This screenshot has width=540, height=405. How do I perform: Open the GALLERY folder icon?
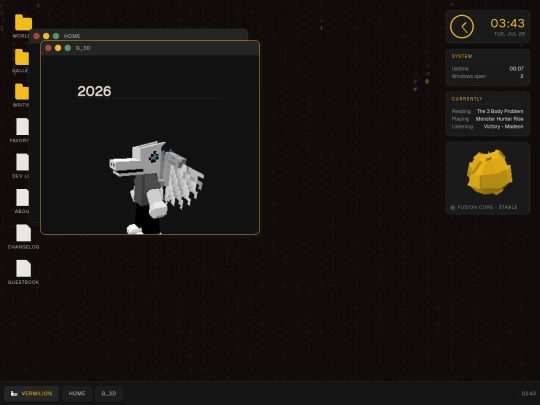click(x=22, y=57)
